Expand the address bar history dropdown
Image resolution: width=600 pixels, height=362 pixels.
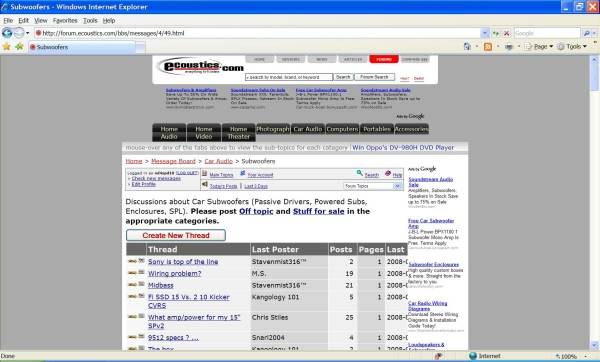tap(485, 33)
